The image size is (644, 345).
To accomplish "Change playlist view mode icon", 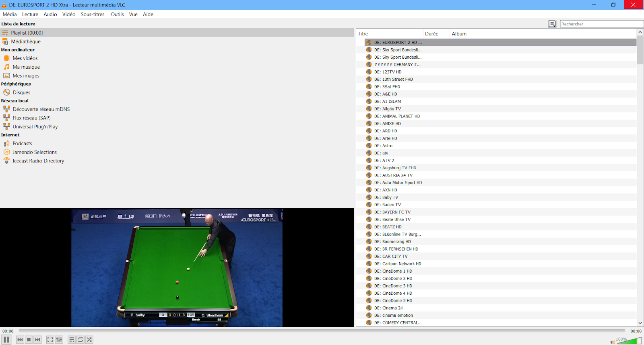I will [x=552, y=24].
